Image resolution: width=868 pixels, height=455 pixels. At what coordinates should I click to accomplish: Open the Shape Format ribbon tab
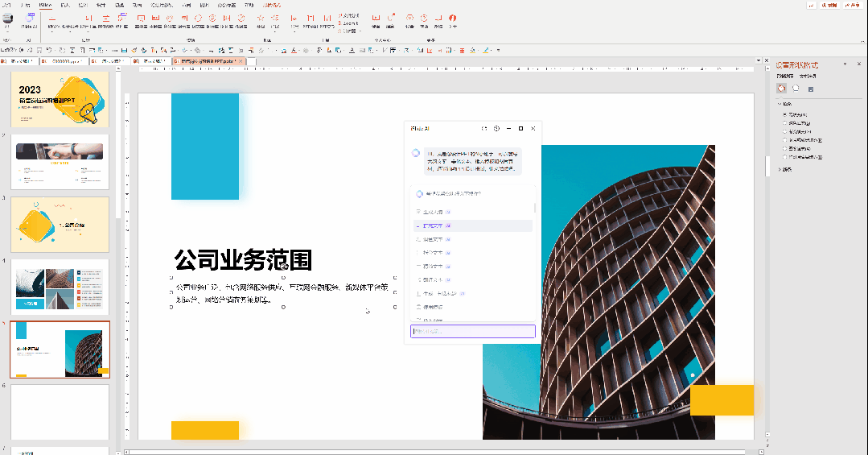click(x=271, y=5)
